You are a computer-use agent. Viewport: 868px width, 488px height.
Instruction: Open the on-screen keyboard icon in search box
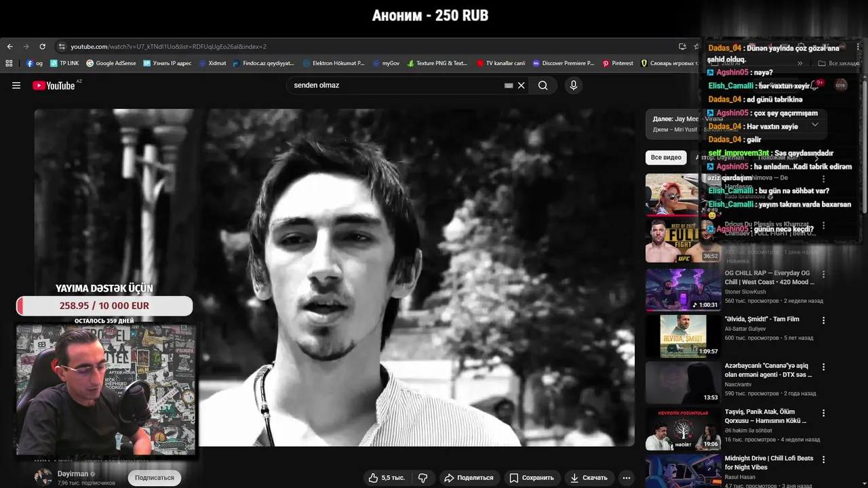pyautogui.click(x=509, y=85)
